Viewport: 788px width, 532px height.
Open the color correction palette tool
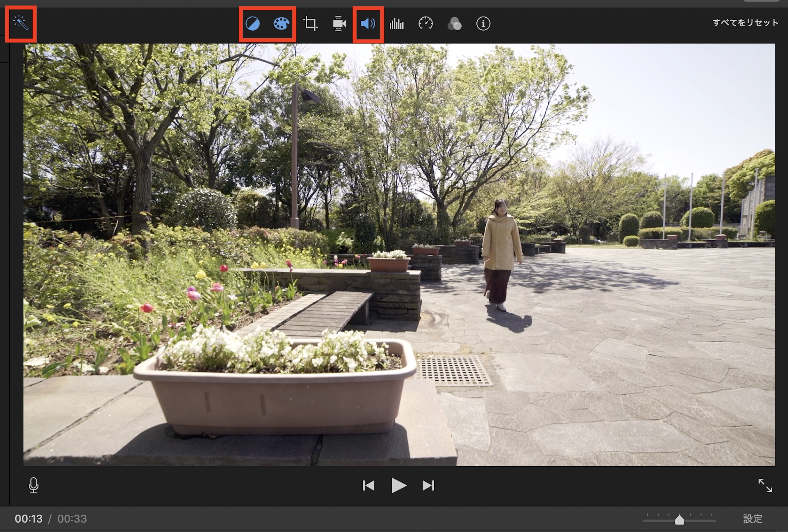coord(281,24)
